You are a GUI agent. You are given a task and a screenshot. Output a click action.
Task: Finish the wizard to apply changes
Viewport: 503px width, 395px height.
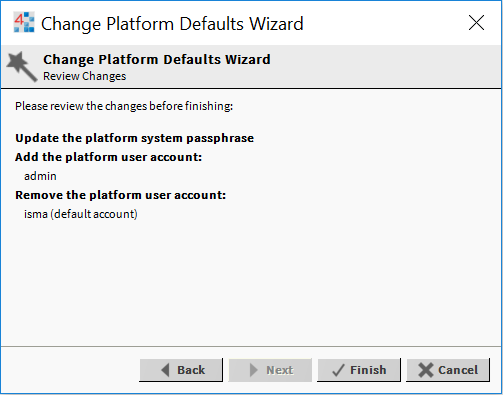[359, 370]
